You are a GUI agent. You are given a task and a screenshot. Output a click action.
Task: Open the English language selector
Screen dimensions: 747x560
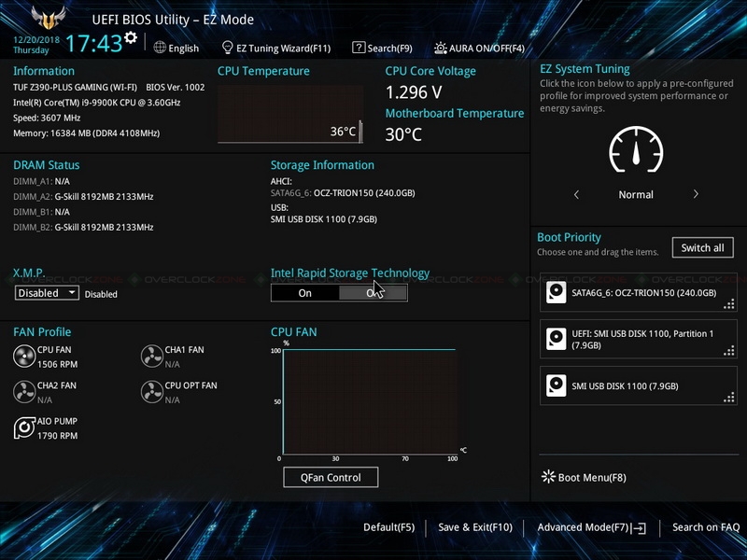(x=176, y=49)
